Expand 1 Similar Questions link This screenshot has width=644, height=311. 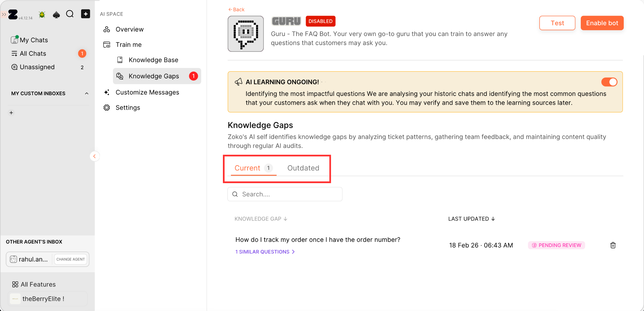[x=265, y=252]
